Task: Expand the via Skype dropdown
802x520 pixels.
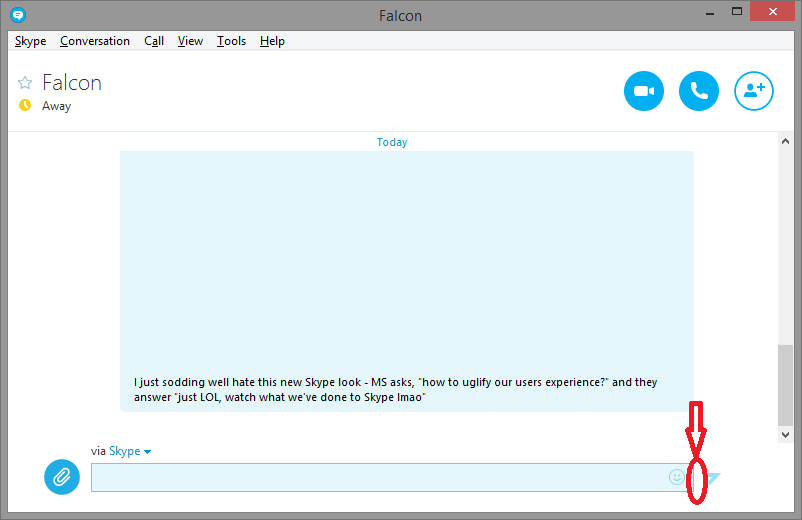Action: click(130, 451)
